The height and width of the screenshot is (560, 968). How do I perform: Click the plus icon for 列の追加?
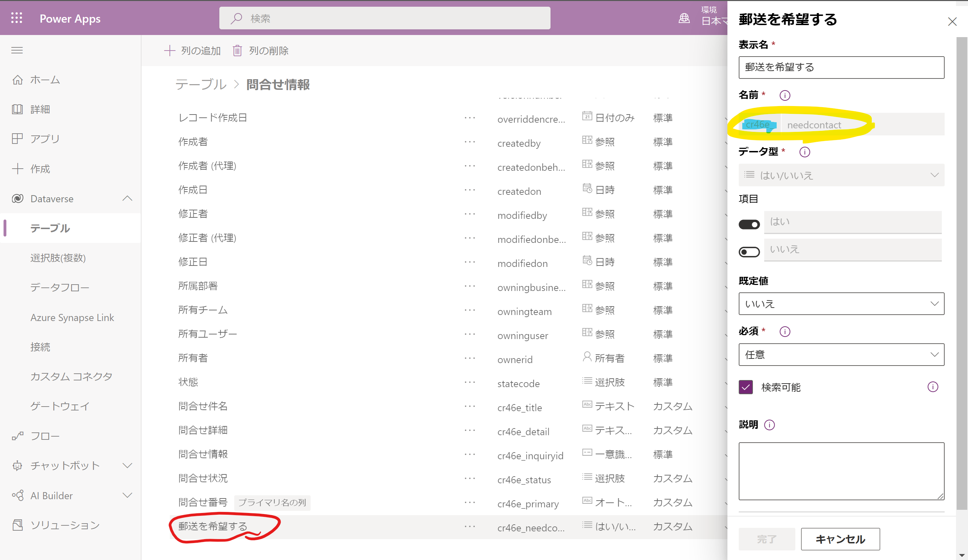[x=169, y=51]
